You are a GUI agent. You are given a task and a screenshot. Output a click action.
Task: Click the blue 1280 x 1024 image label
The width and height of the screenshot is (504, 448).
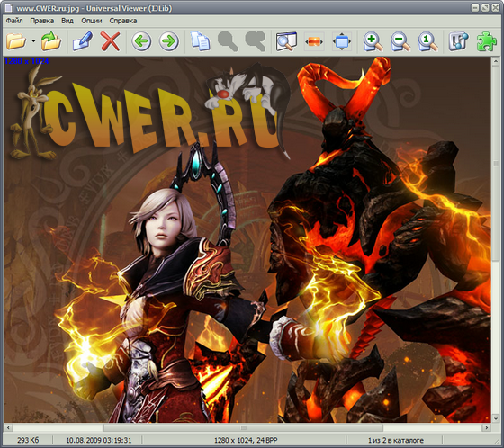[26, 61]
